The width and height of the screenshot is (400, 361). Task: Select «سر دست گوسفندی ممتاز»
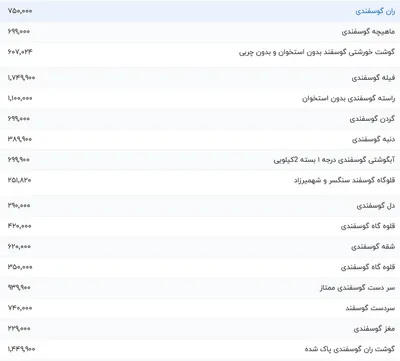point(357,288)
